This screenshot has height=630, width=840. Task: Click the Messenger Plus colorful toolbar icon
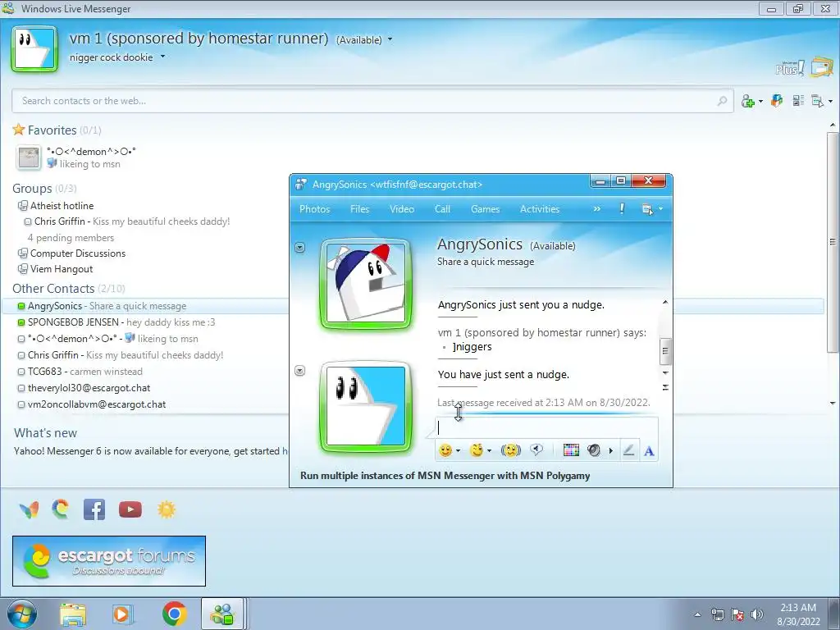(777, 100)
